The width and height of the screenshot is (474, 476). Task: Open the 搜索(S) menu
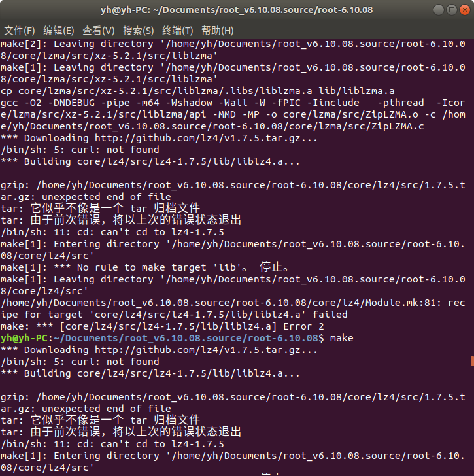(x=138, y=31)
